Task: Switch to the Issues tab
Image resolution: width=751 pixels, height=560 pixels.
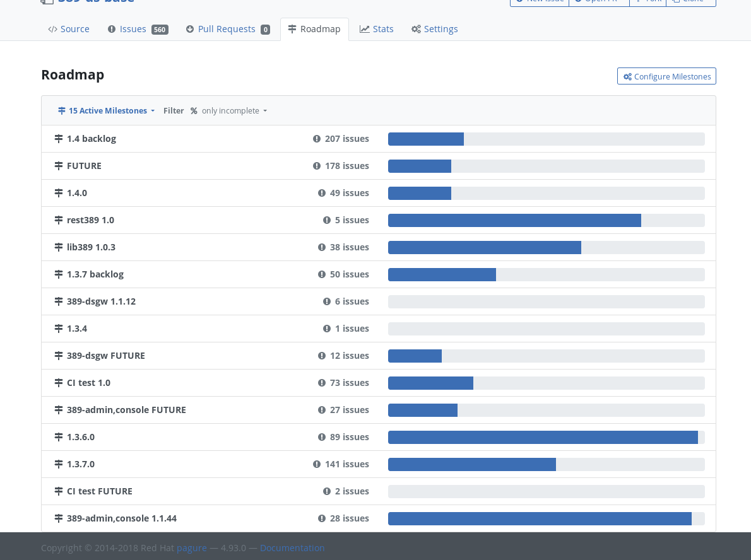Action: (138, 29)
